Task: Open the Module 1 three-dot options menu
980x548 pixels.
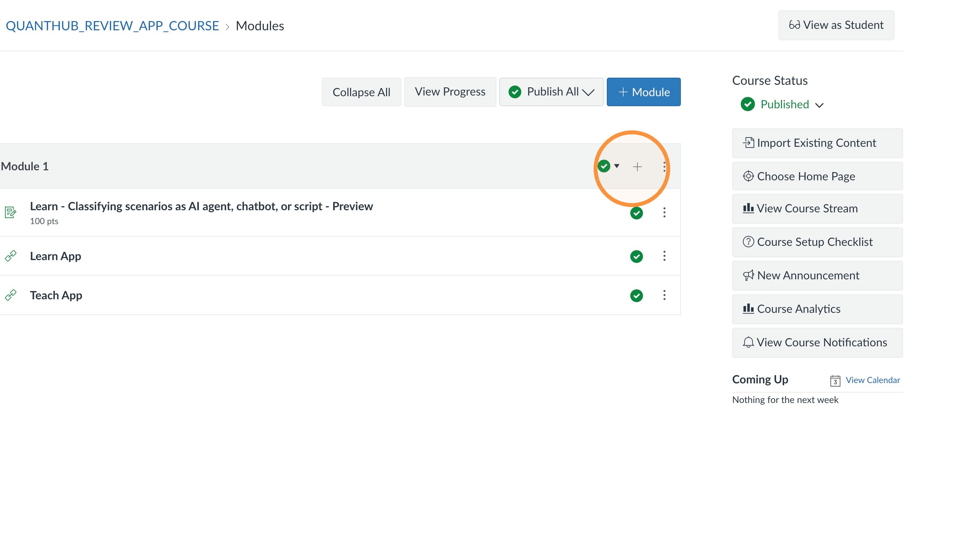Action: click(664, 167)
